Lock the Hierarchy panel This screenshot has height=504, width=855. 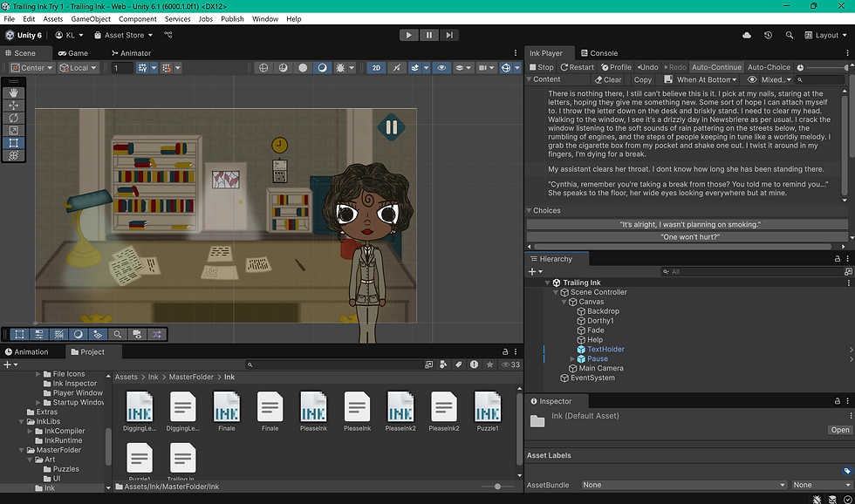click(x=837, y=259)
